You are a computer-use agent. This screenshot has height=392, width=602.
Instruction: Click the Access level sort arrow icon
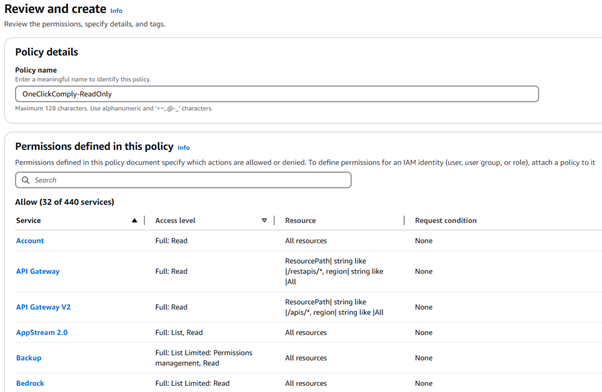tap(264, 220)
